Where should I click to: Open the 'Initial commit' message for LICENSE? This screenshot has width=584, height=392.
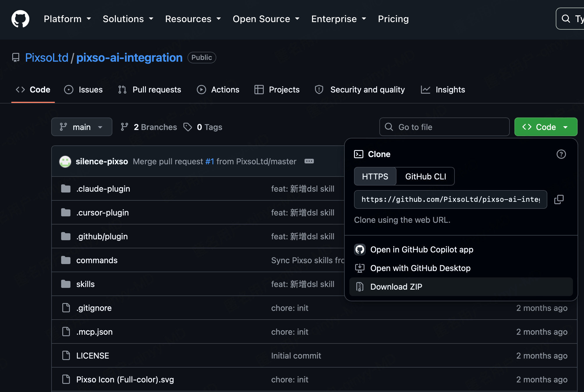(x=296, y=356)
